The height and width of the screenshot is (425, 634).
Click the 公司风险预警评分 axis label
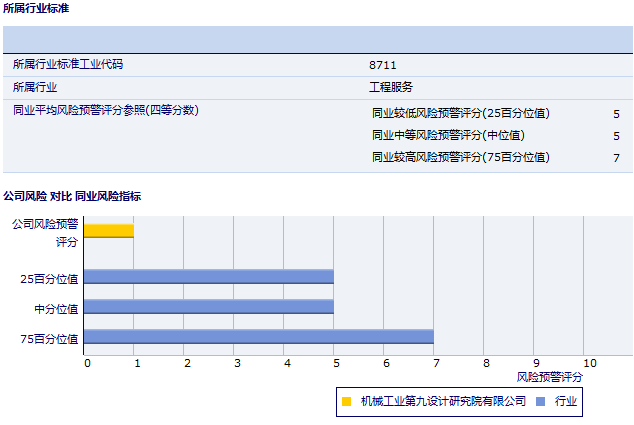click(45, 233)
